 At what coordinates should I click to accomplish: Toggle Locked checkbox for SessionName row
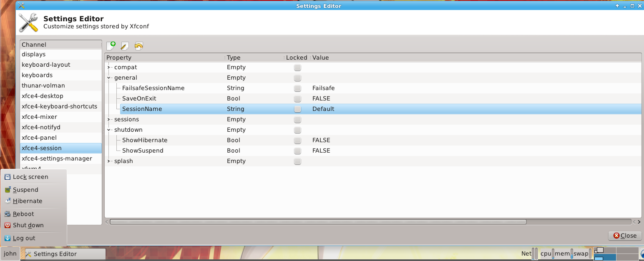coord(297,109)
